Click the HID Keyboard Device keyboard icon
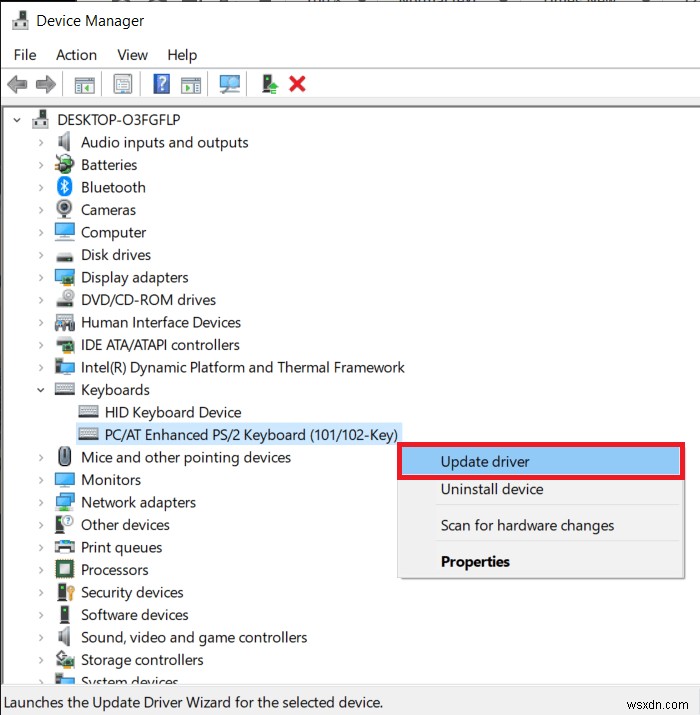The image size is (700, 715). point(88,411)
